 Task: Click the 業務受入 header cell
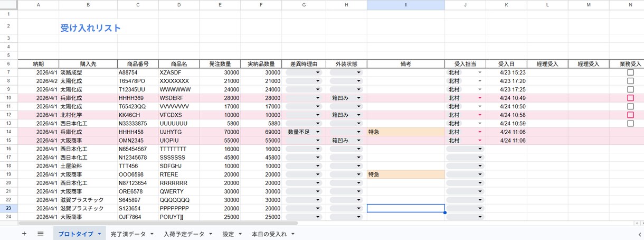tap(630, 64)
